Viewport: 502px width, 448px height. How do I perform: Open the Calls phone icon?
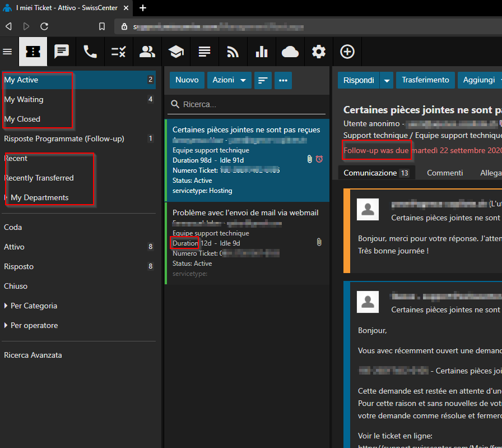(x=90, y=52)
